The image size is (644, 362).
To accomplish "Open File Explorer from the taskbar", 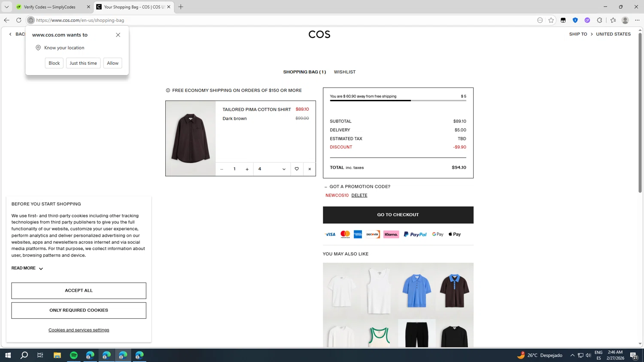I will coord(57,355).
